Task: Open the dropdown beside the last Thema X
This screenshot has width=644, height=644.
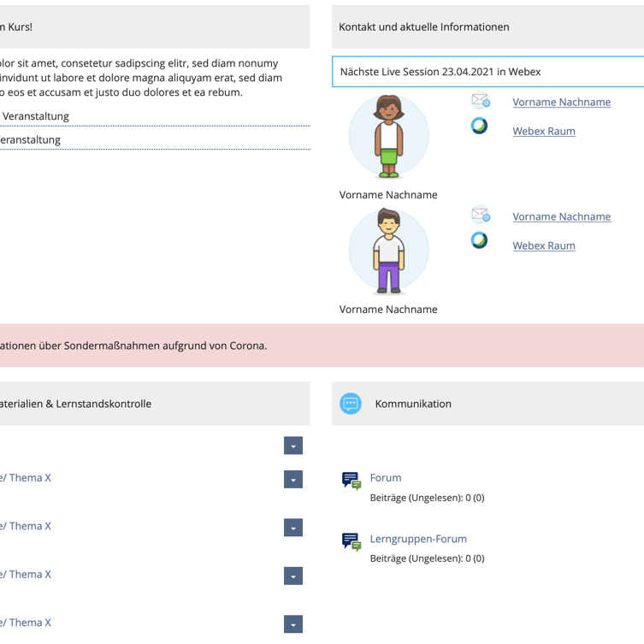Action: [x=293, y=624]
